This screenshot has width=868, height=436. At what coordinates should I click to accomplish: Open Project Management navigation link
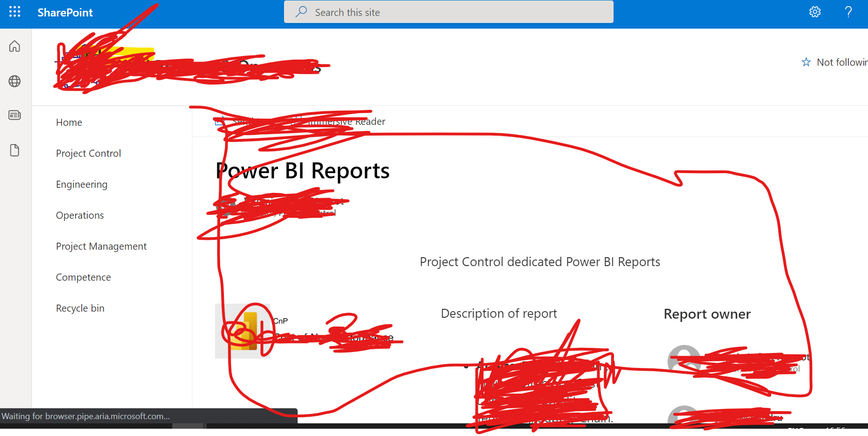click(101, 246)
